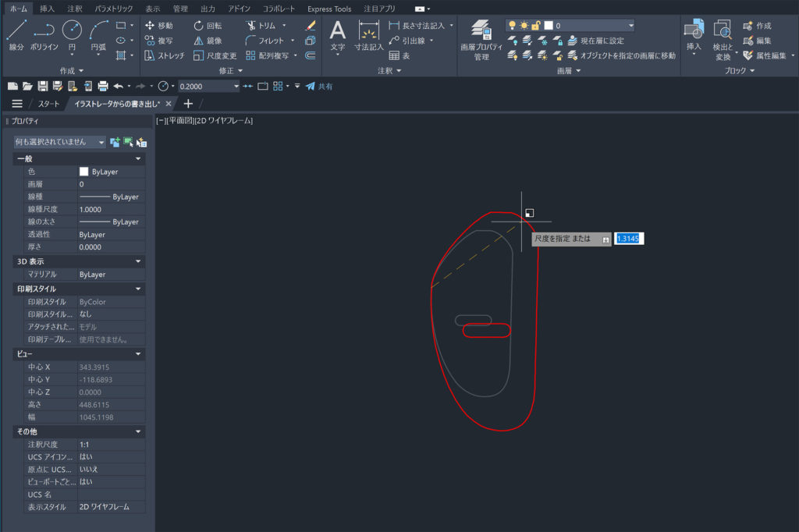Open the スタート document tab
This screenshot has width=799, height=532.
[x=49, y=104]
